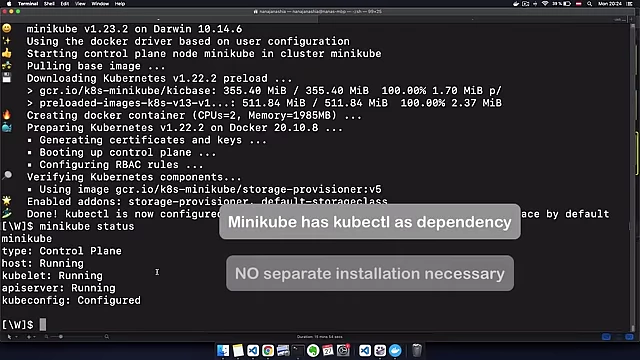Screen dimensions: 640x360
Task: Click zoom-in magnifier right of the slider
Action: 107,337
